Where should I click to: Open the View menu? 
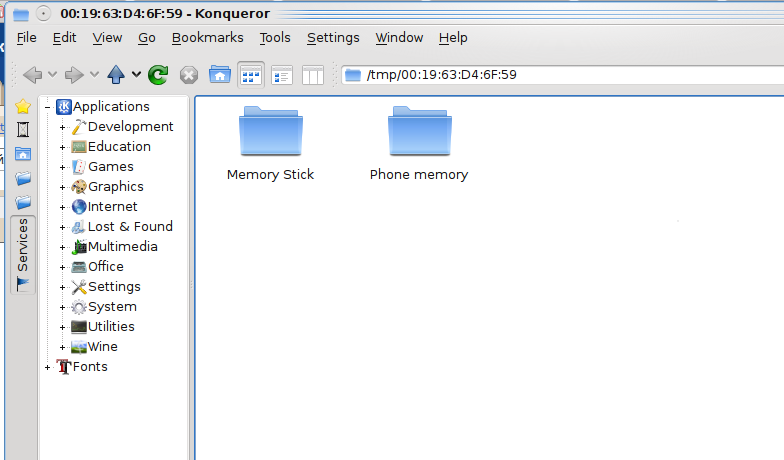[x=107, y=38]
